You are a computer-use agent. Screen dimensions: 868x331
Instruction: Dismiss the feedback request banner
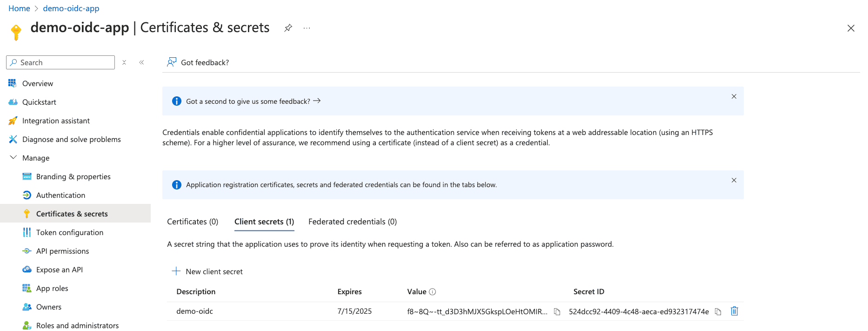pyautogui.click(x=734, y=96)
